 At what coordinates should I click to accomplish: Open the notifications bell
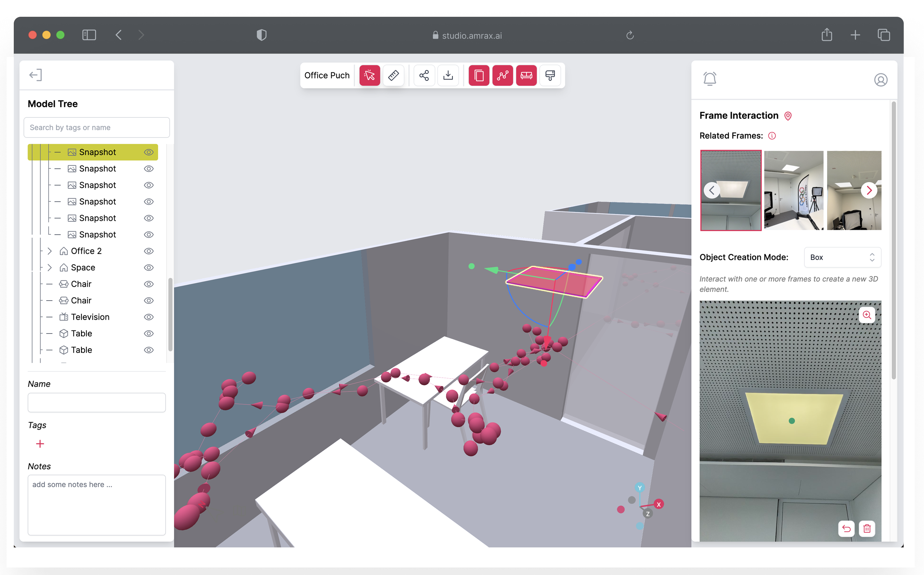[709, 79]
